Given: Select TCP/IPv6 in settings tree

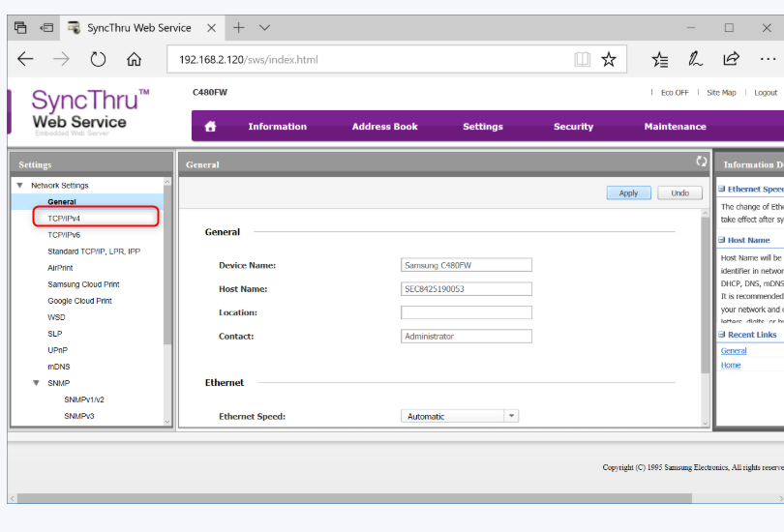Looking at the screenshot, I should click(x=64, y=235).
